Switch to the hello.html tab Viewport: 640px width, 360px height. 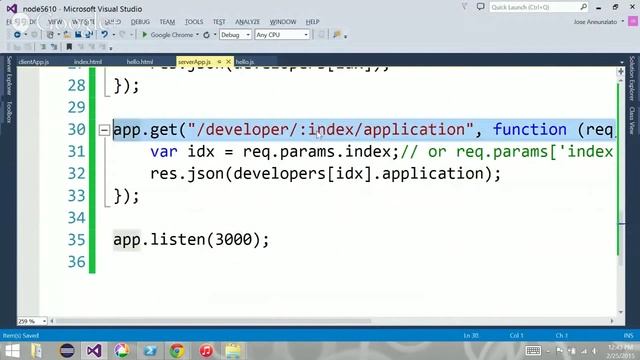point(140,62)
